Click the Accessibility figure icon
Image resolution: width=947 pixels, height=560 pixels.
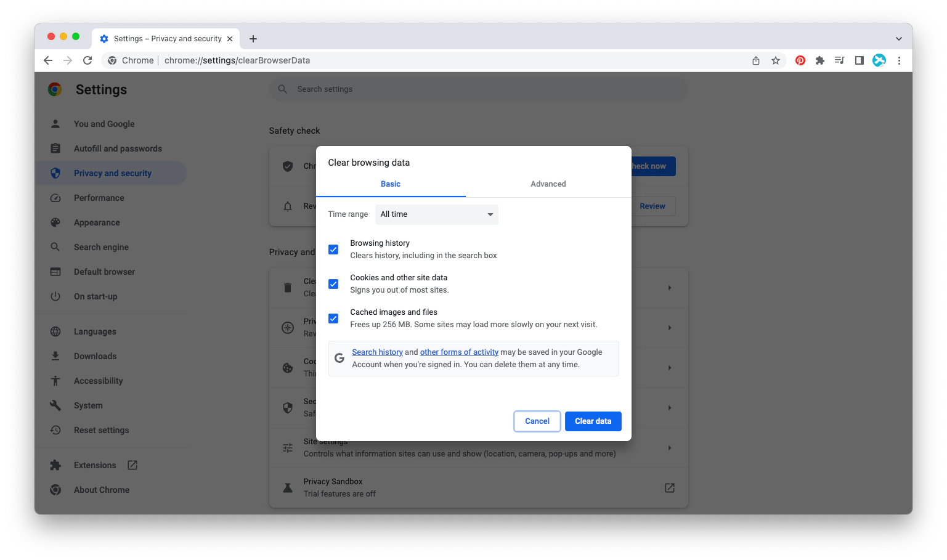(x=55, y=381)
